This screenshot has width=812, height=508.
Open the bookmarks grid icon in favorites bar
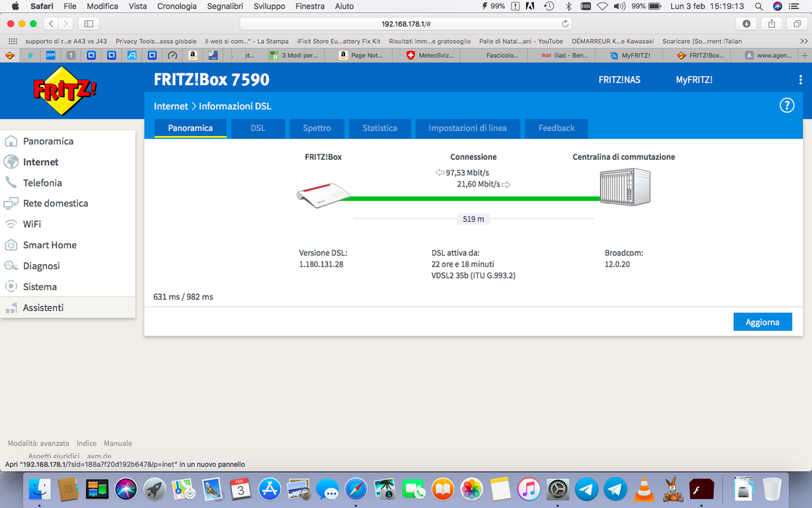coord(13,41)
